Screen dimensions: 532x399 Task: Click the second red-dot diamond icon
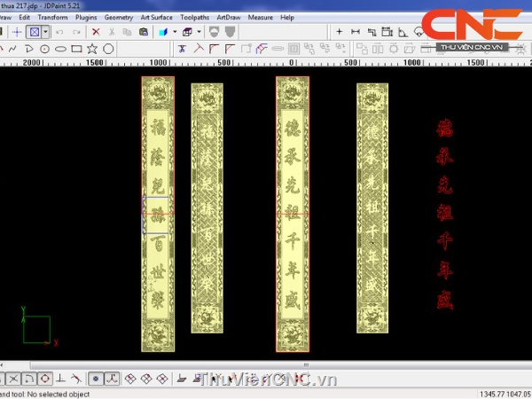146,379
